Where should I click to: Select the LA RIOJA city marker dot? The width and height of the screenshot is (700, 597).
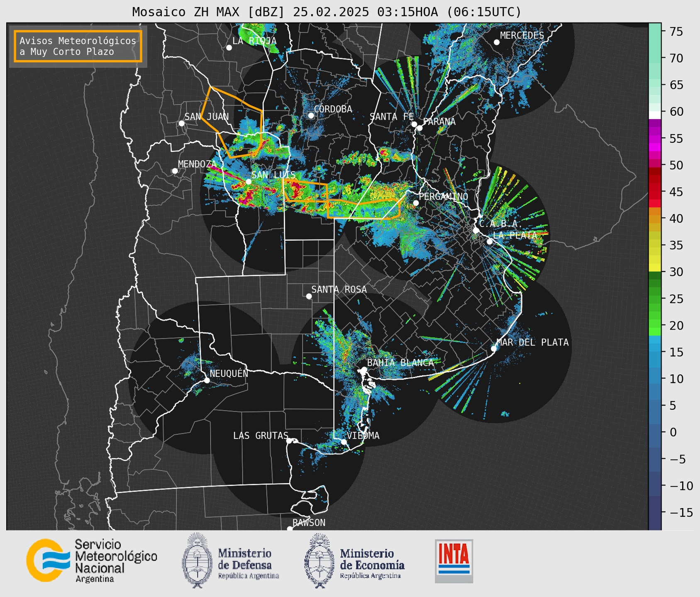pos(229,48)
